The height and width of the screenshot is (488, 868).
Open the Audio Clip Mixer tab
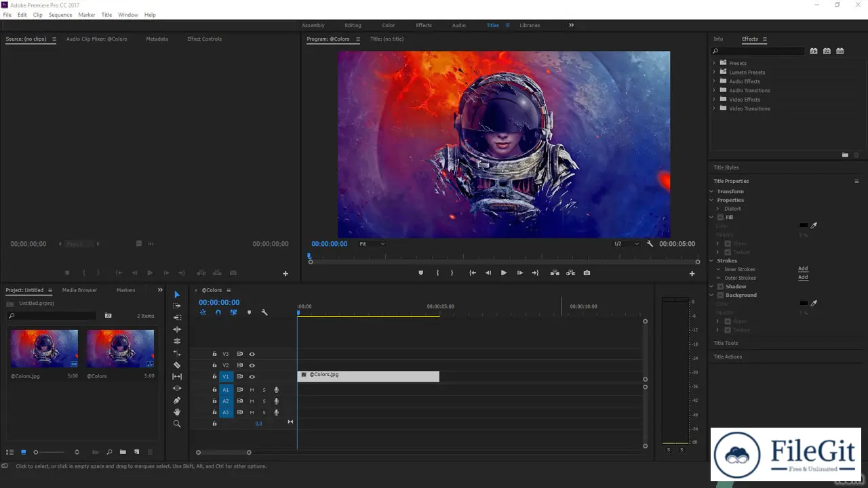coord(96,39)
